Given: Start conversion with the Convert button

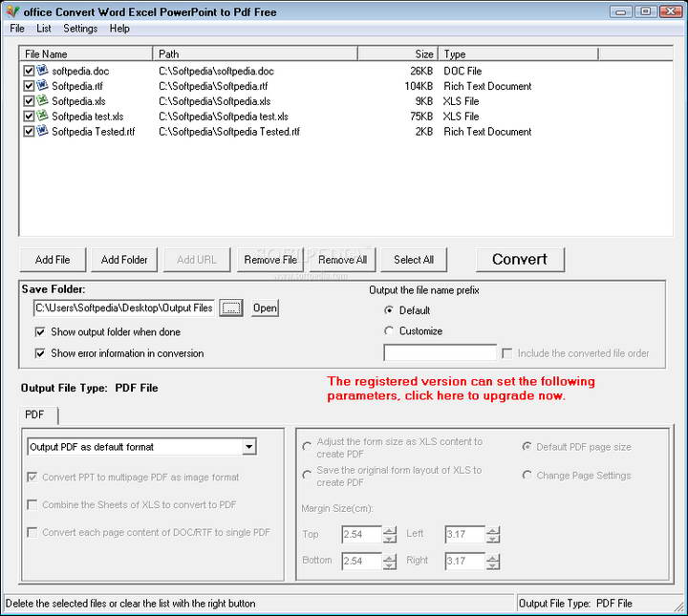Looking at the screenshot, I should 520,260.
